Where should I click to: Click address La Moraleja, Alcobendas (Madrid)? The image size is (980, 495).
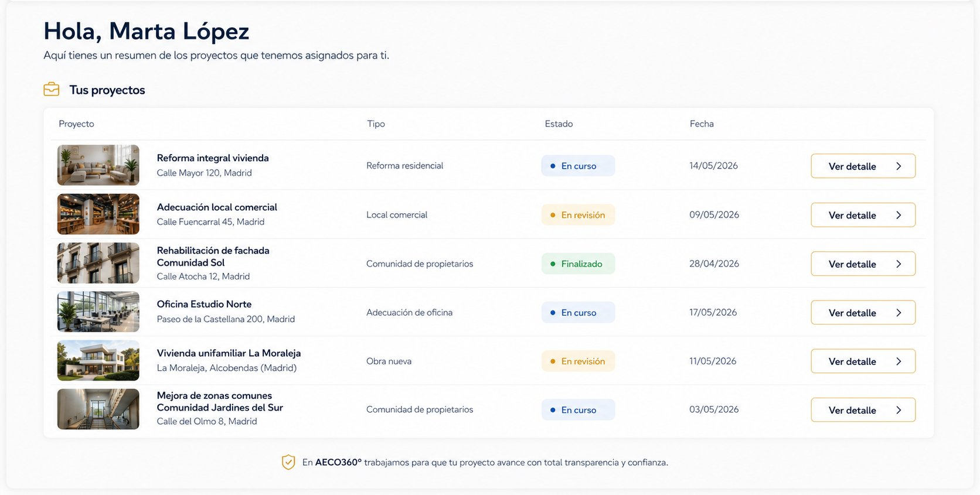point(226,368)
